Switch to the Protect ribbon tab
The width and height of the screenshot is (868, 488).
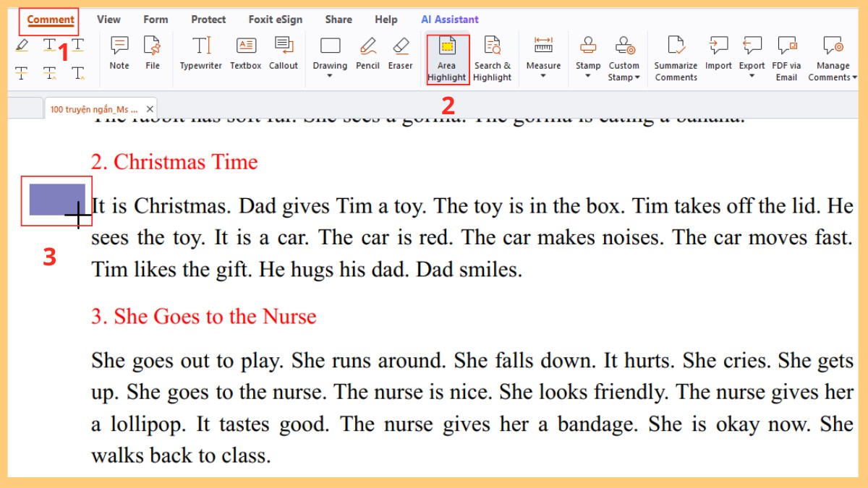point(208,20)
